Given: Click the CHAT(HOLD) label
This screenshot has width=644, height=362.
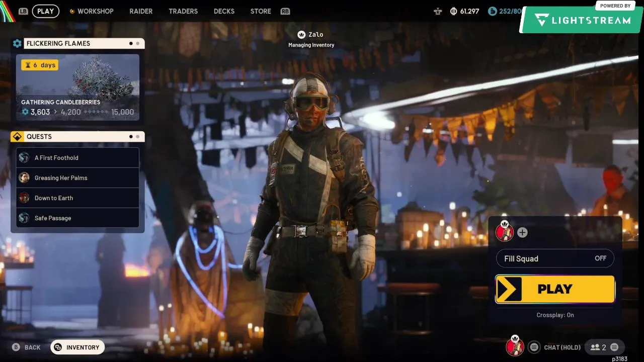Looking at the screenshot, I should tap(562, 347).
